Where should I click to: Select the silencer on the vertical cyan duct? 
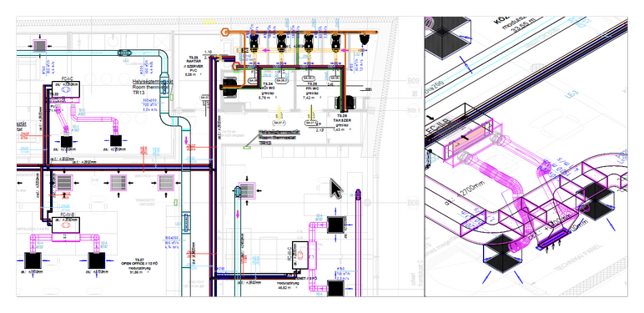[x=186, y=222]
